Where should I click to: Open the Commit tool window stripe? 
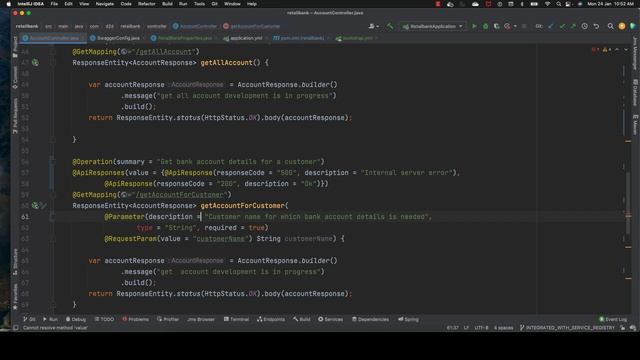(x=15, y=78)
